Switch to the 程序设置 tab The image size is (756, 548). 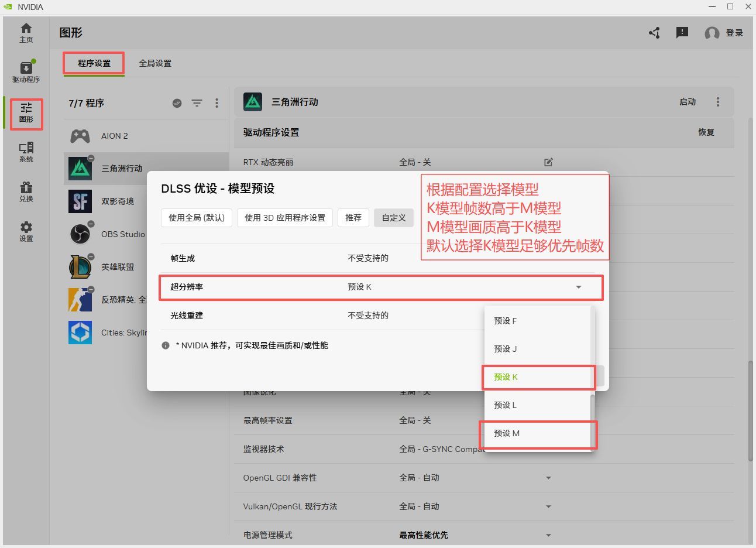94,63
